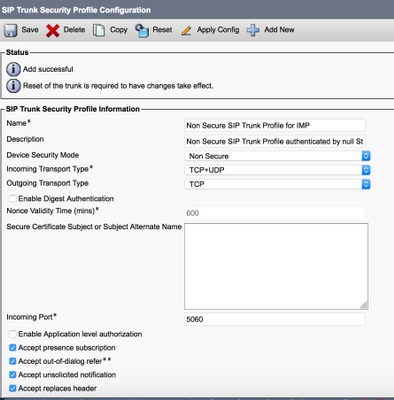Click the Copy pages icon
This screenshot has width=394, height=400.
99,30
